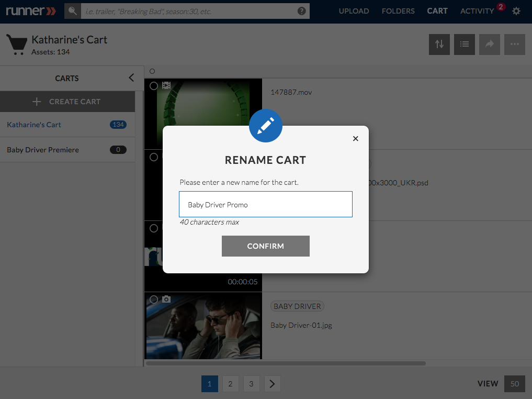Select the Baby Driver-01.jpg asset
This screenshot has height=399, width=532.
click(154, 299)
